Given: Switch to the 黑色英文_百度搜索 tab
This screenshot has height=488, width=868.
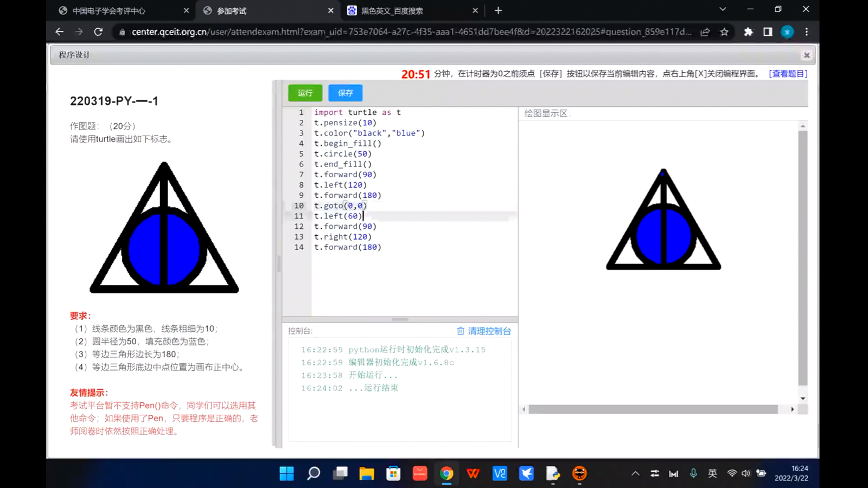Looking at the screenshot, I should [x=392, y=10].
